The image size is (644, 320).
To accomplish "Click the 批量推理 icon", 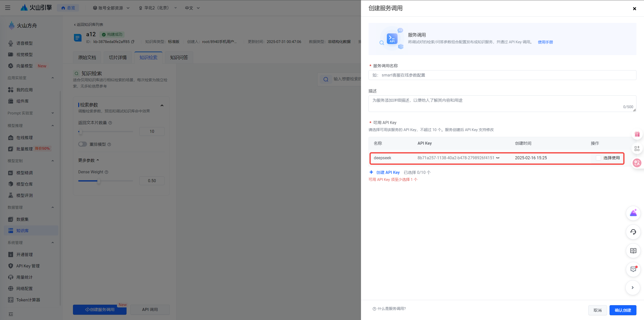I will (x=11, y=149).
